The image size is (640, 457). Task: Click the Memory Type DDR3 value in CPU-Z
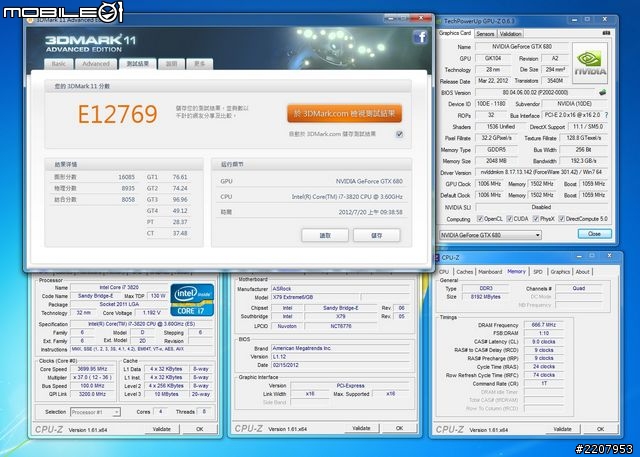486,288
